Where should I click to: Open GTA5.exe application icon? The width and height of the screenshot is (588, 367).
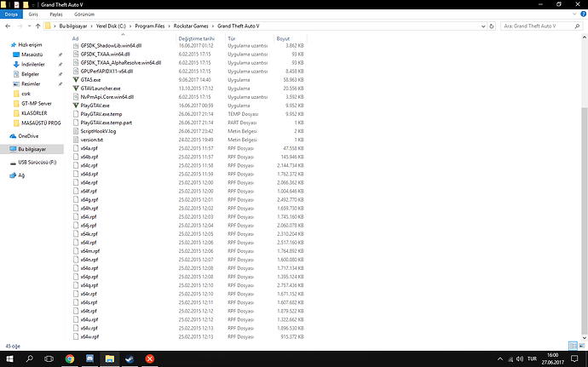(x=76, y=80)
